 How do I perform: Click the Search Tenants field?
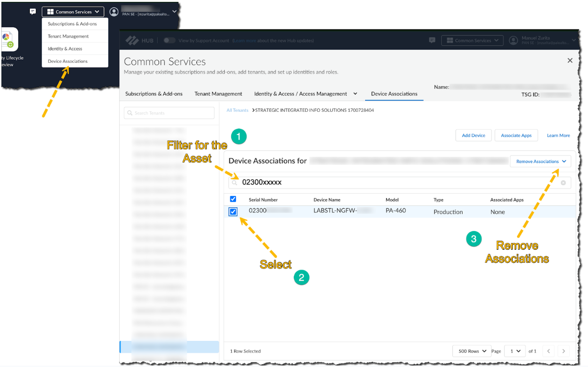169,113
